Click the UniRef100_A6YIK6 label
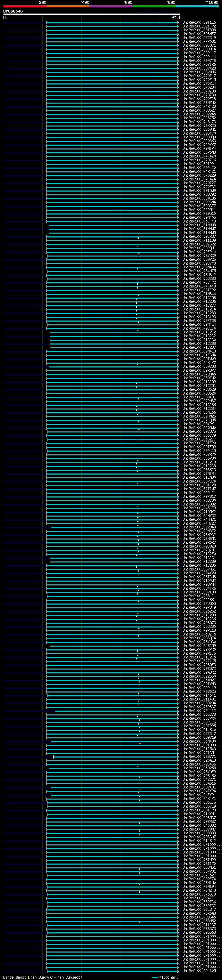Image resolution: width=222 pixels, height=980 pixels. click(199, 64)
